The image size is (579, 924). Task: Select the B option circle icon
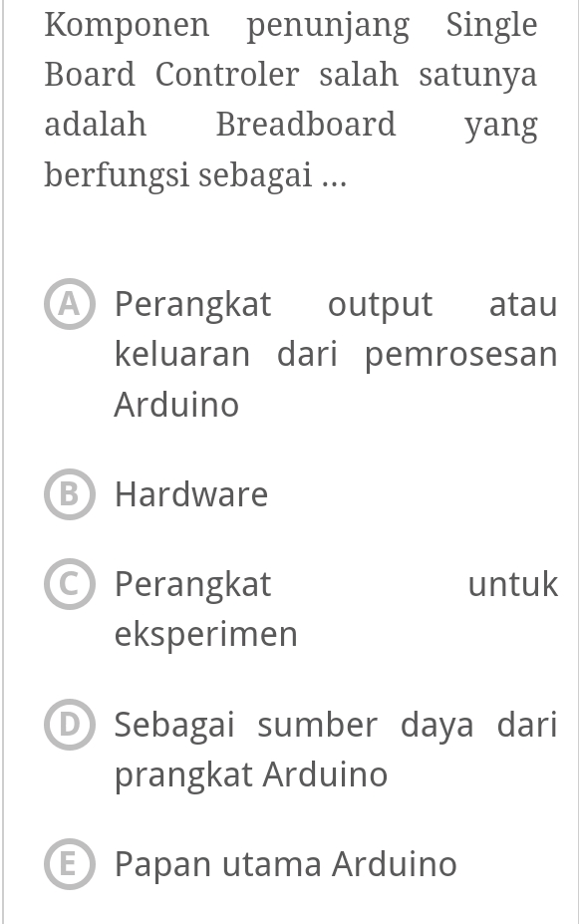click(69, 494)
